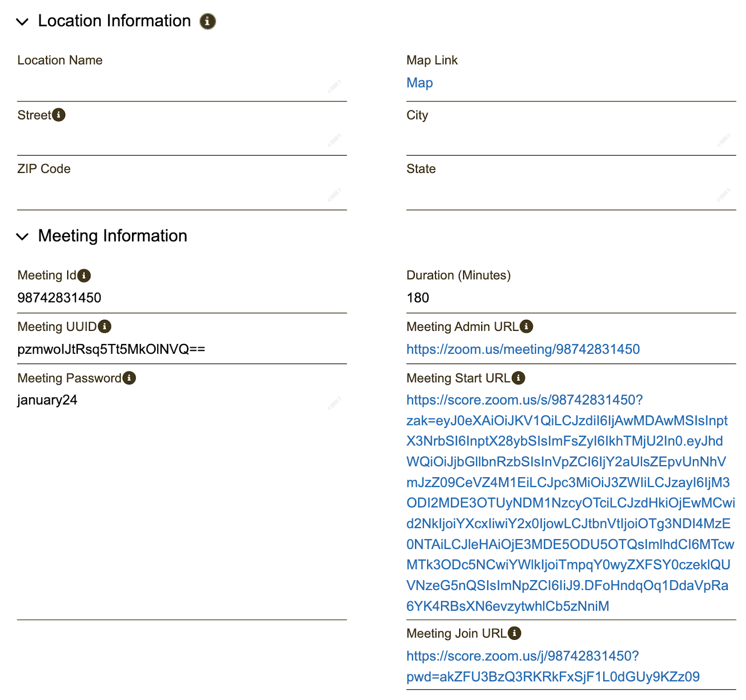Screen dimensions: 746x700
Task: Open the Meeting Join URL link
Action: (x=522, y=656)
